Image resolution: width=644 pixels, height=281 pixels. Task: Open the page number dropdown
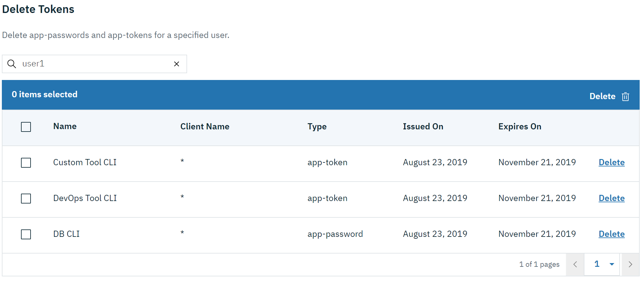(602, 264)
